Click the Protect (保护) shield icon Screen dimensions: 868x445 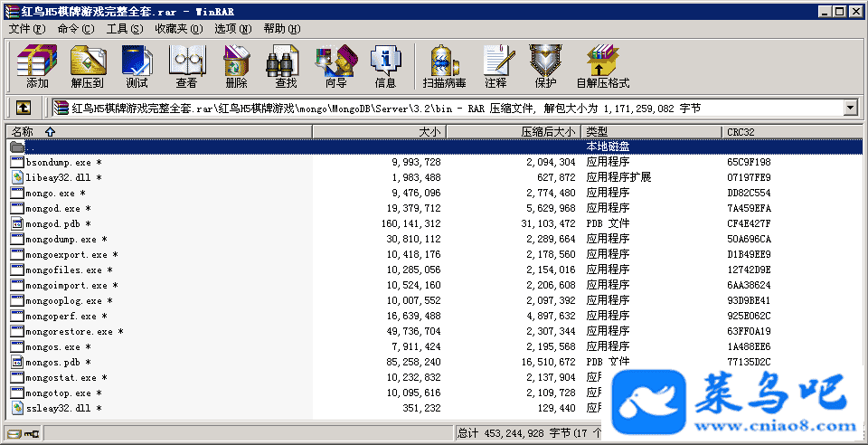pos(546,66)
